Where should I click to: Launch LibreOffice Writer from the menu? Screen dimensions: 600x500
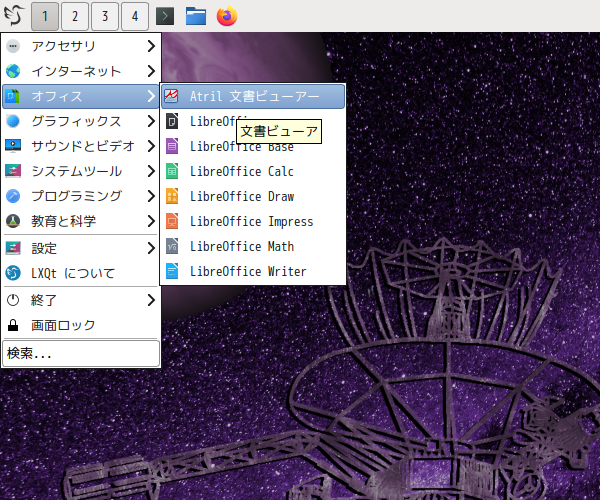click(253, 271)
